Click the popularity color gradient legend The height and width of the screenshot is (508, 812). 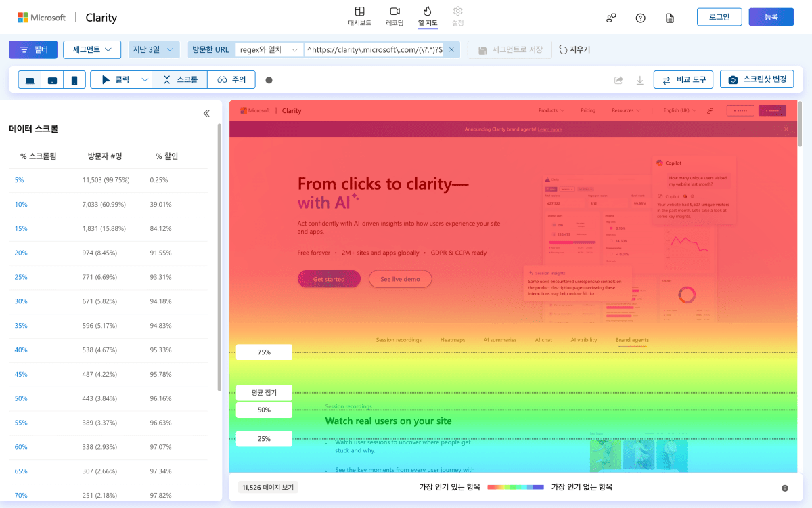tap(516, 487)
